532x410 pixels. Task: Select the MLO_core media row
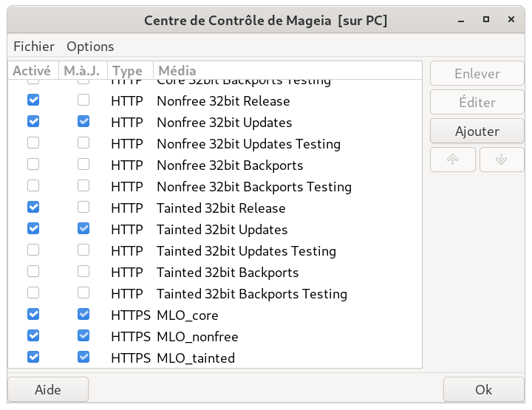point(215,315)
